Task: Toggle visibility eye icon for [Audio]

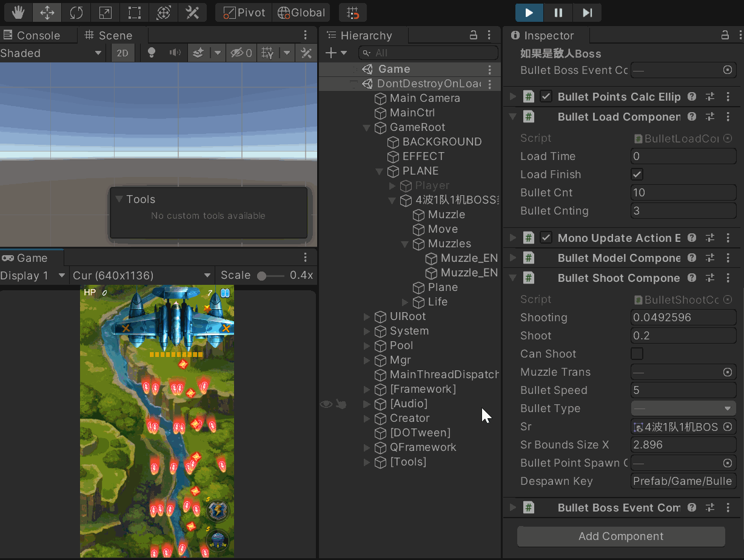Action: pos(326,404)
